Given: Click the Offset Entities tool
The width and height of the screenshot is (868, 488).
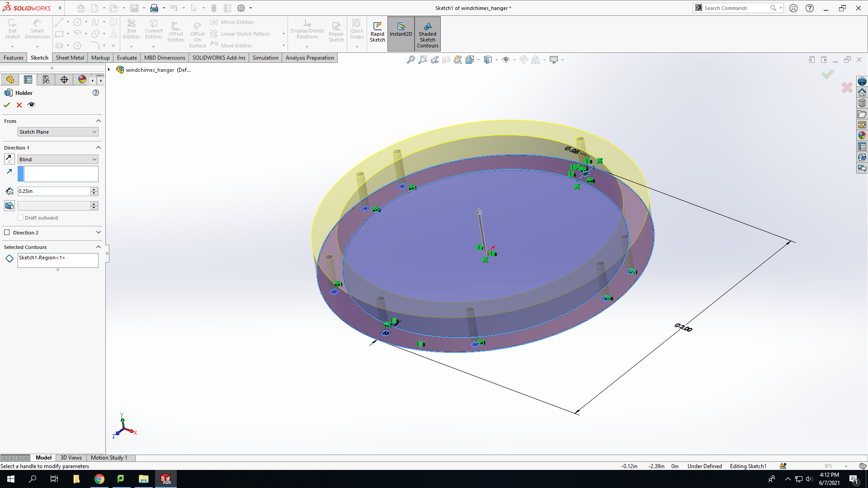Looking at the screenshot, I should pos(176,32).
